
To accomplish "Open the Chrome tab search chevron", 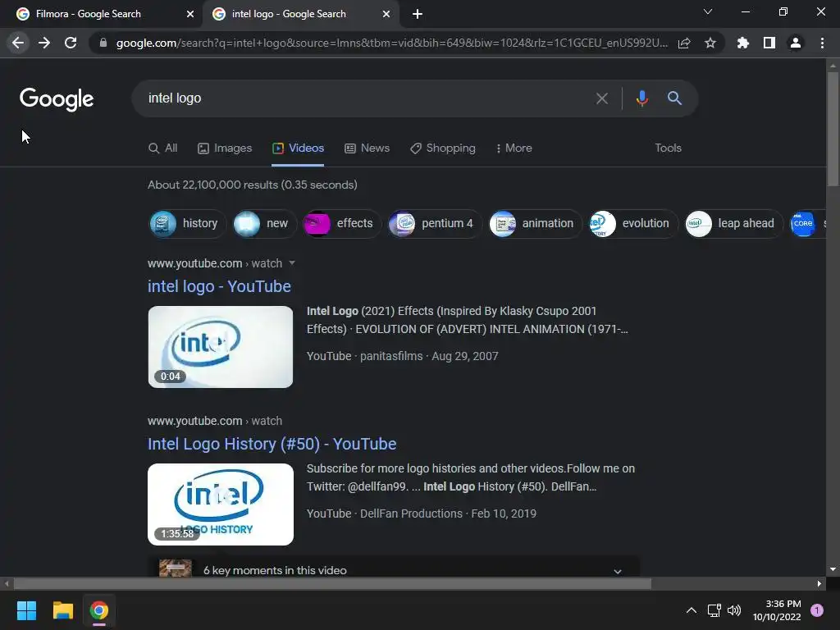I will (708, 11).
